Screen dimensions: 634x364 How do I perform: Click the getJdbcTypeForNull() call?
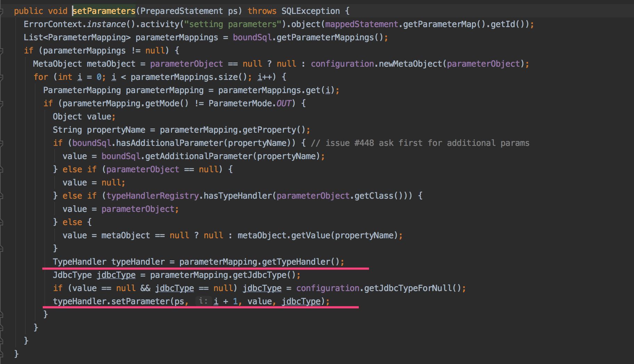click(x=412, y=288)
